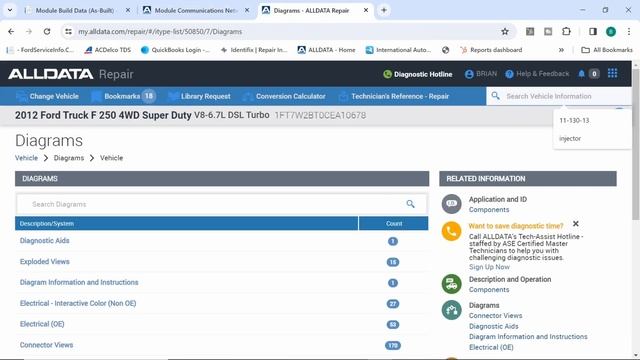Open the Chrome extensions puzzle icon

tap(566, 31)
